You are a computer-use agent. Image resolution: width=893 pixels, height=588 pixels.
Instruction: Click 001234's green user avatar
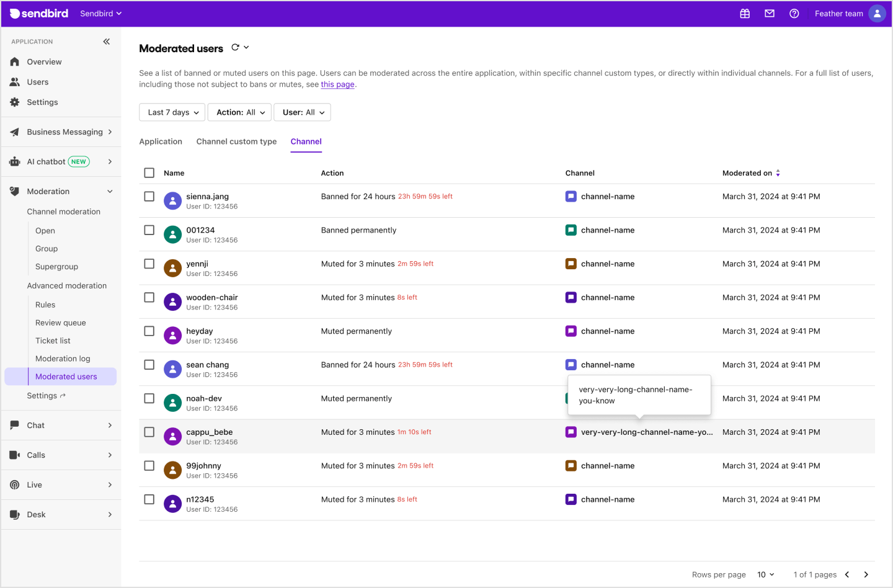click(172, 234)
